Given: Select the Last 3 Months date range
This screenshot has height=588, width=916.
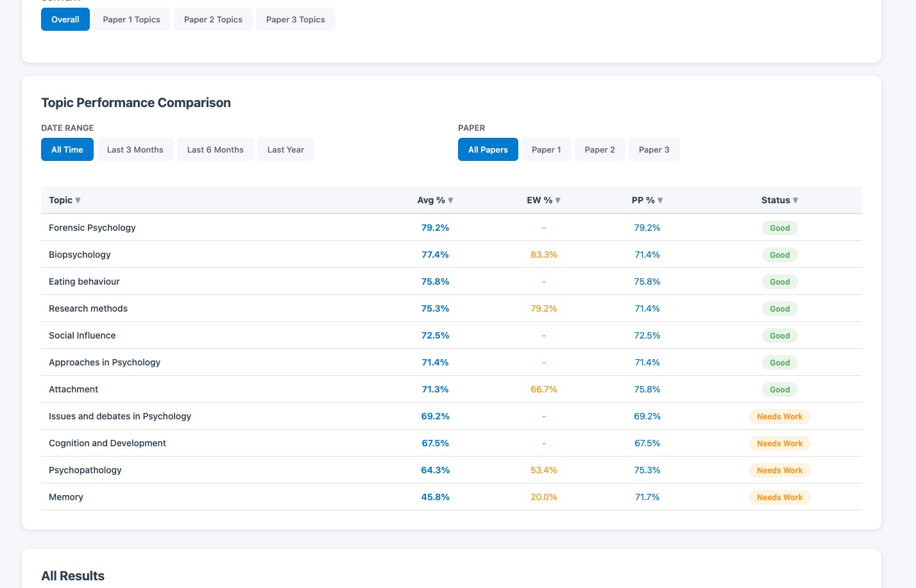Looking at the screenshot, I should 135,149.
